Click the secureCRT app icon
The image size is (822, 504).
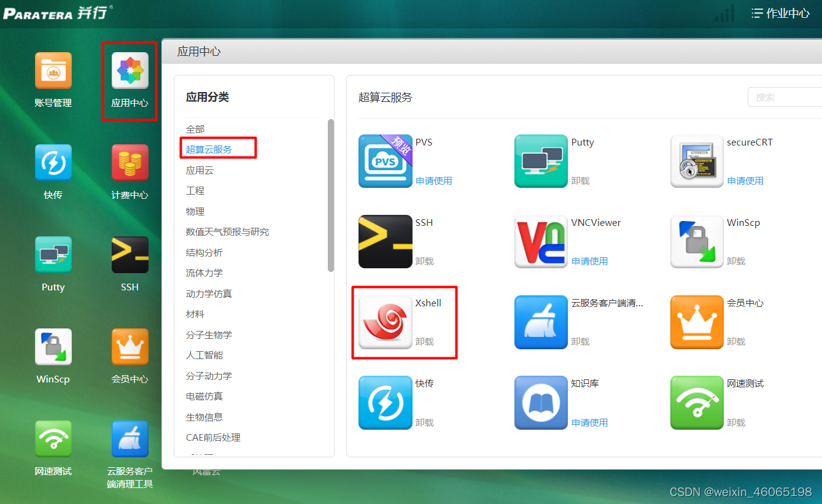pyautogui.click(x=697, y=161)
